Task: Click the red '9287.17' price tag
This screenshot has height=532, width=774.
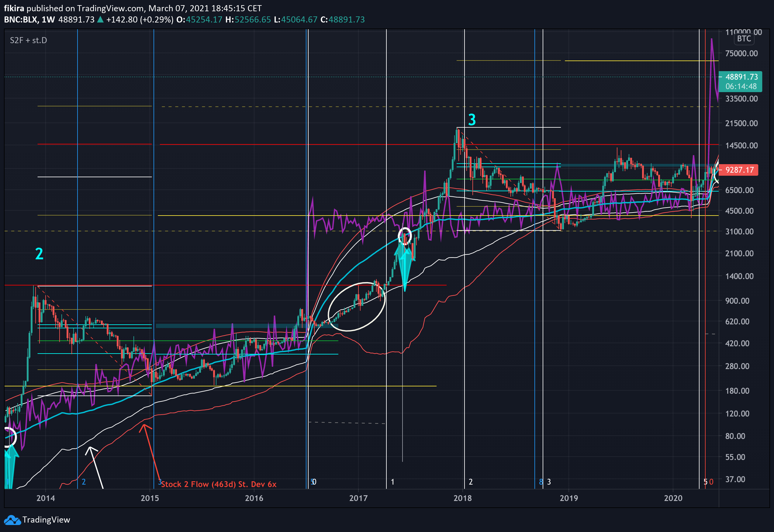Action: [x=738, y=170]
